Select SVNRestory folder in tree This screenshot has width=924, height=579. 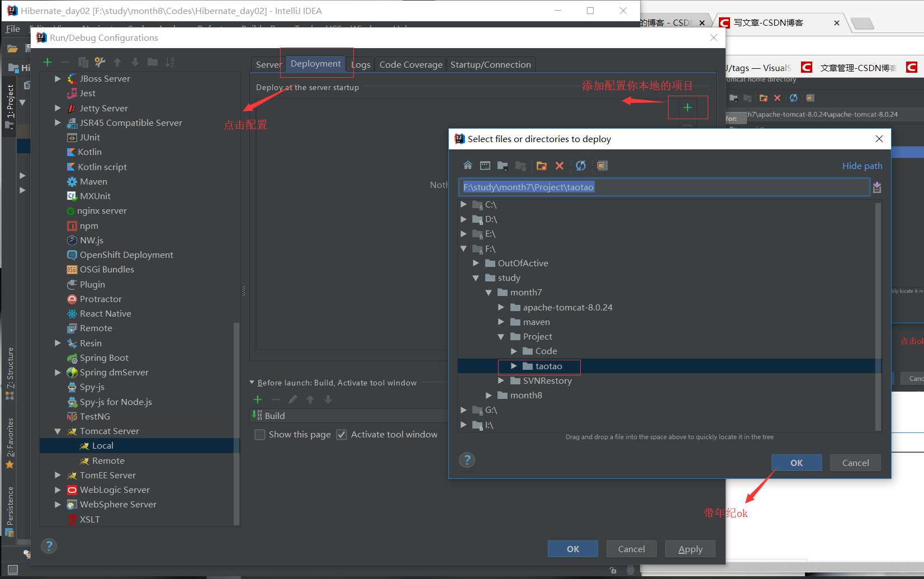[547, 381]
